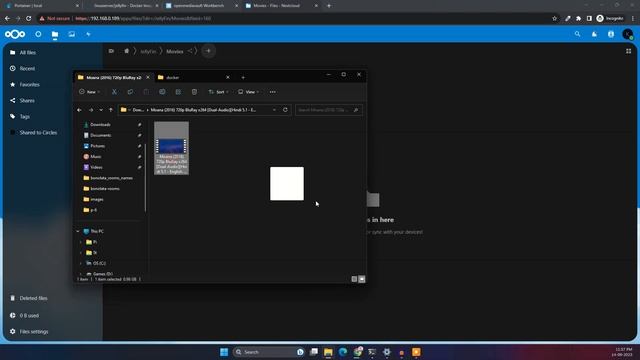Toggle the Nextcloud navigation sidebar button
Viewport: 640px width, 360px height.
click(111, 51)
